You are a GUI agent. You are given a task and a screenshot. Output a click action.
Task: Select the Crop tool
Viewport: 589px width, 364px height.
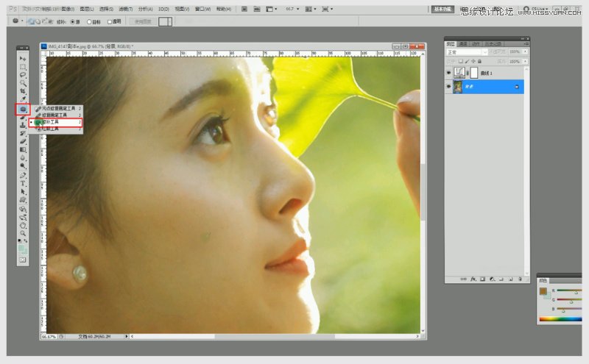[23, 90]
